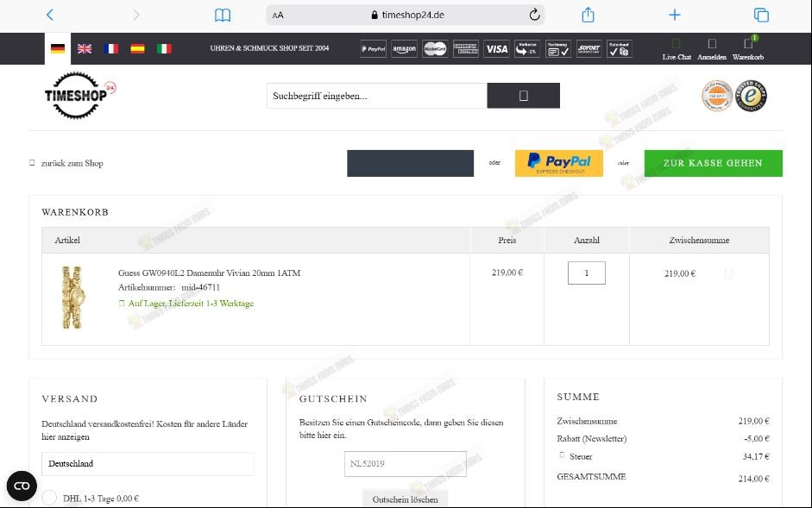
Task: Open the Italian flag language version
Action: [x=164, y=48]
